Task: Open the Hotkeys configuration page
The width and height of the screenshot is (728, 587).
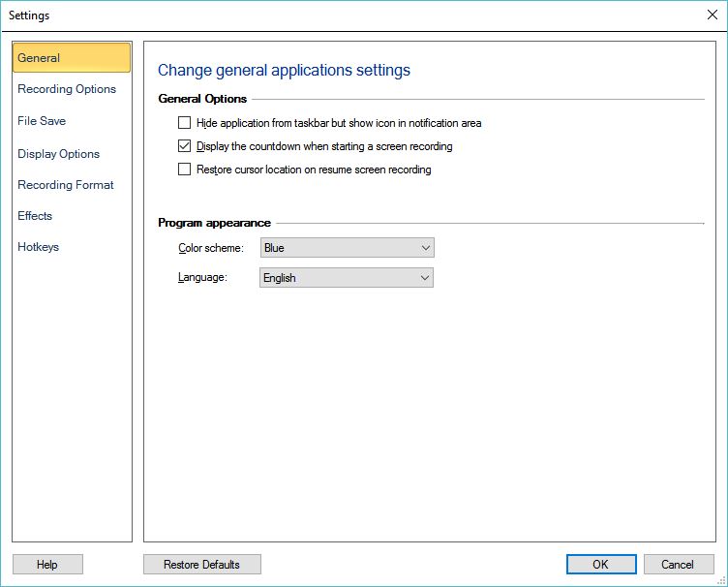Action: 39,247
